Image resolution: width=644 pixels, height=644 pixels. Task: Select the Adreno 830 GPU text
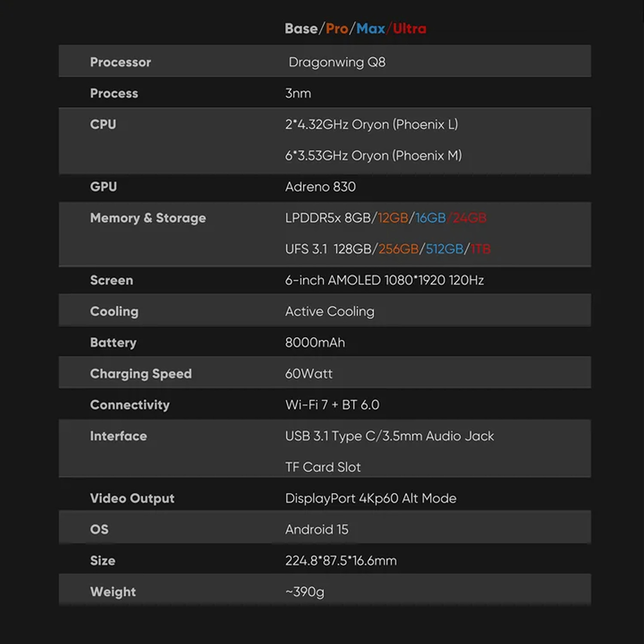[x=320, y=187]
